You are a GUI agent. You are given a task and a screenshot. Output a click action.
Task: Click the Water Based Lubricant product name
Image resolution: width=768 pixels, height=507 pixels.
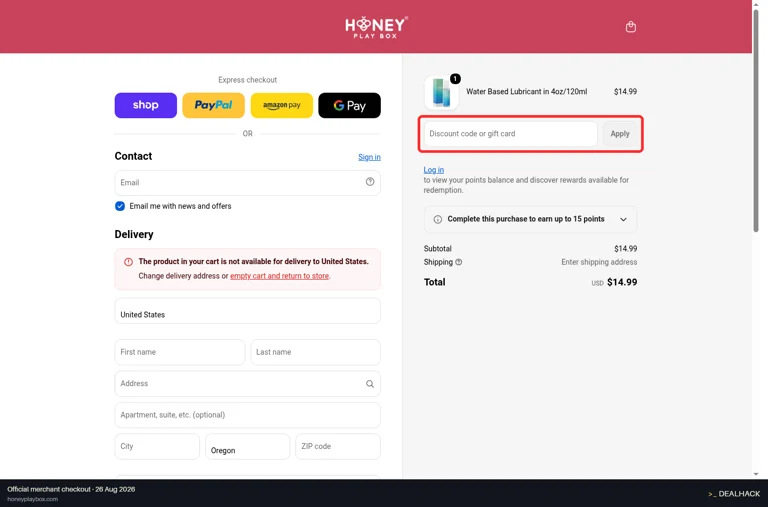[527, 92]
